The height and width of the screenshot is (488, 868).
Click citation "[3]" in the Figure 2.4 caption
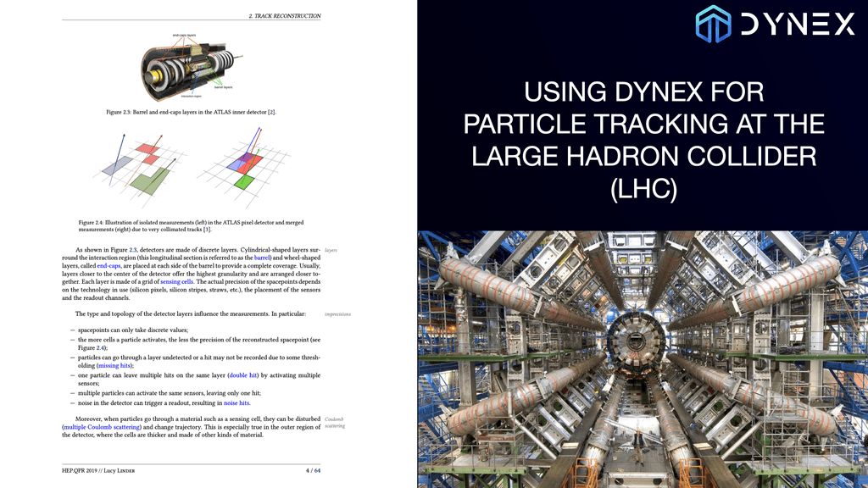[207, 229]
